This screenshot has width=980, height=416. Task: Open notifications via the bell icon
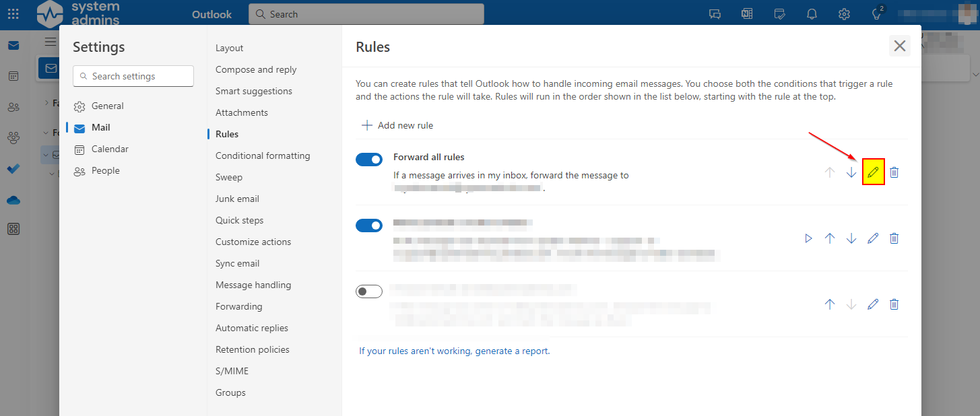pos(811,13)
